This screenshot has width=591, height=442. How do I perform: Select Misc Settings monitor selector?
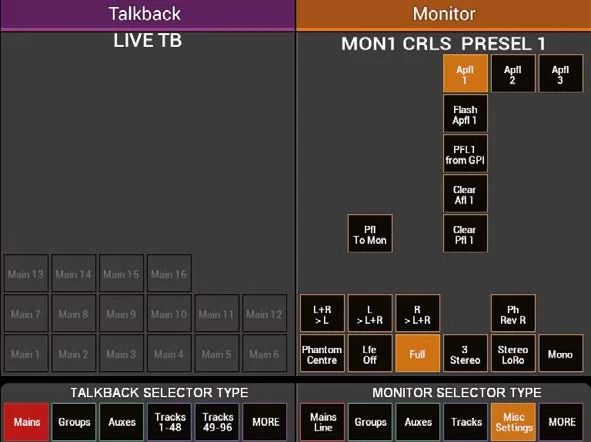[x=513, y=422]
